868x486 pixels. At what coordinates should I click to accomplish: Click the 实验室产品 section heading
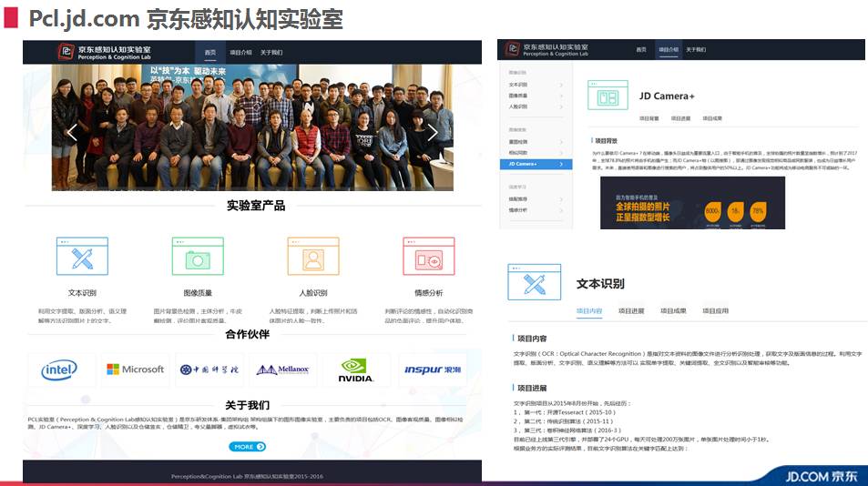coord(256,206)
